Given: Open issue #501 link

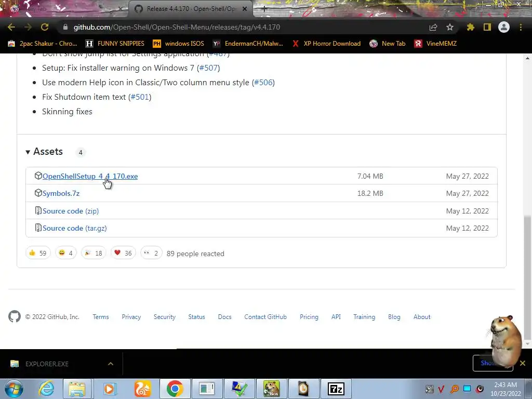Looking at the screenshot, I should pyautogui.click(x=140, y=97).
